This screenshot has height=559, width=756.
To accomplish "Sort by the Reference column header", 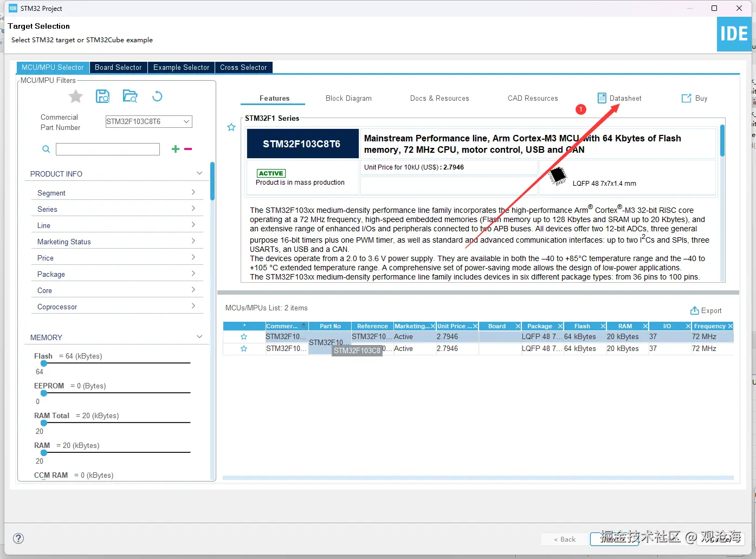I will click(x=372, y=326).
